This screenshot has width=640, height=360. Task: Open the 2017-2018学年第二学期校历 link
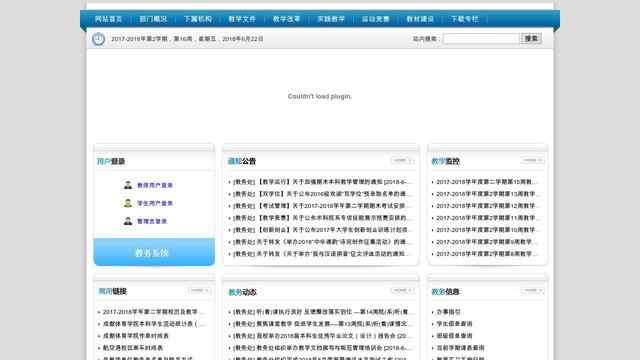pos(153,312)
